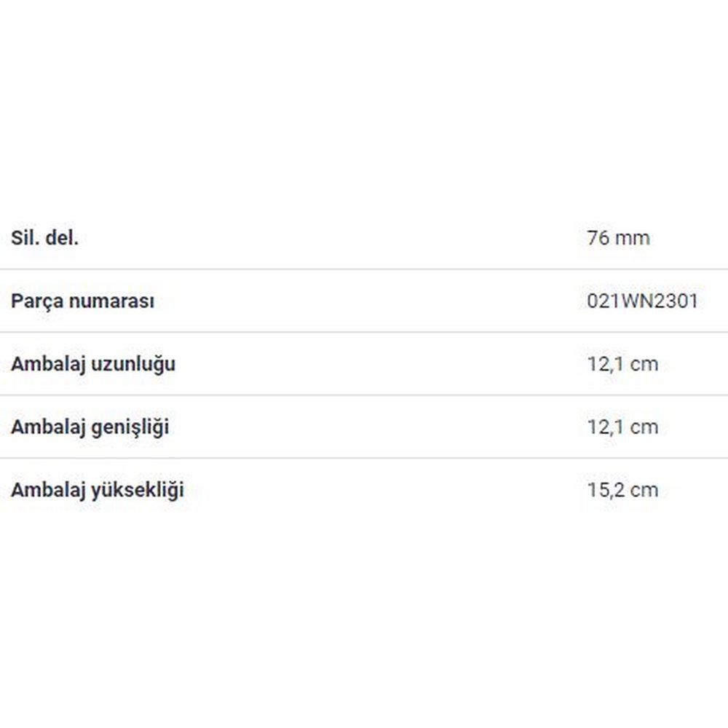Click the "Ambalaj genişliği" label
This screenshot has height=728, width=728.
(x=90, y=427)
